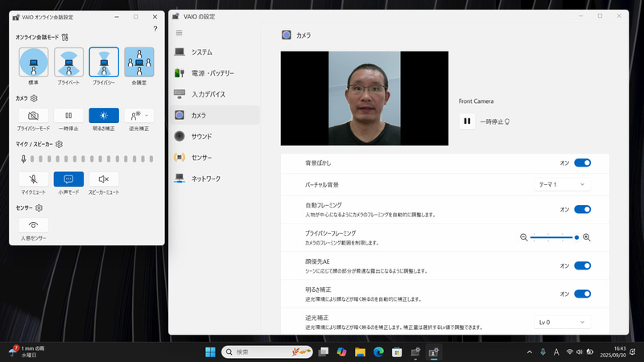Open センサー settings gear icon

[39, 208]
